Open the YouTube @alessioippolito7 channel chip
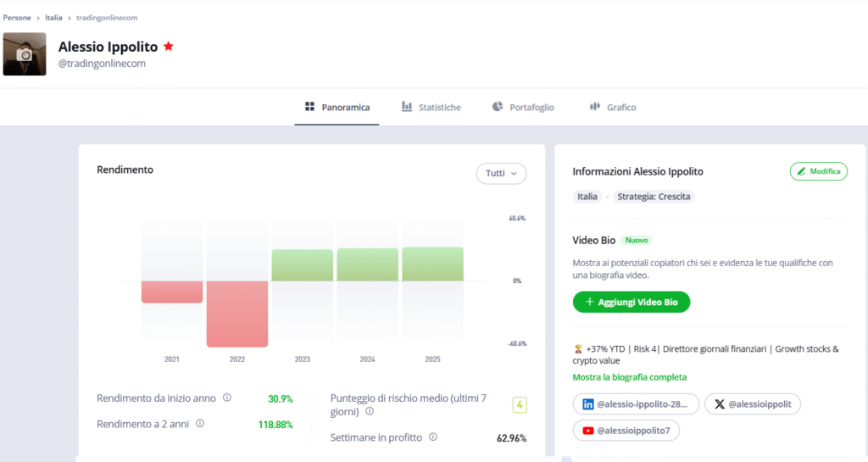The width and height of the screenshot is (868, 462). 626,431
